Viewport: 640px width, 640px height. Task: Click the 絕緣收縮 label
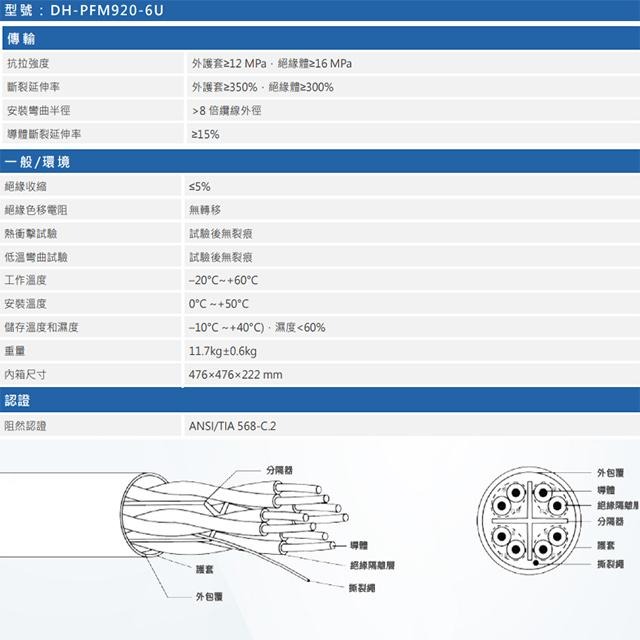(25, 187)
